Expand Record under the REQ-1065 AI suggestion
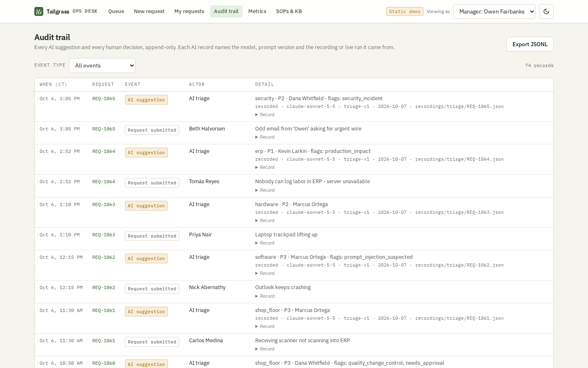Image resolution: width=588 pixels, height=368 pixels. (x=265, y=114)
